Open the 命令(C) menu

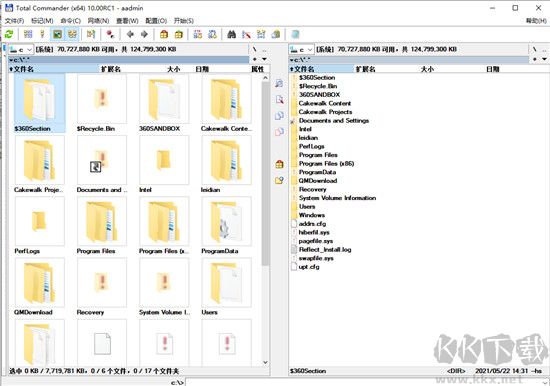[x=71, y=21]
